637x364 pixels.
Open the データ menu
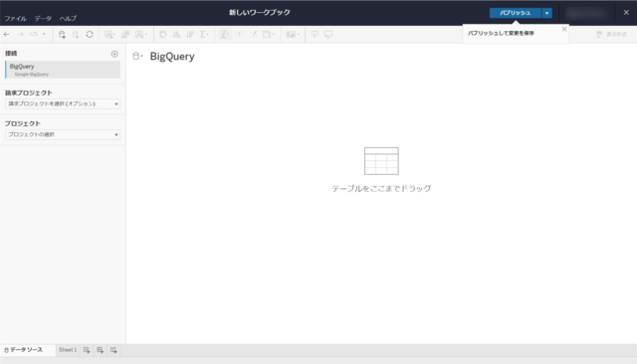pyautogui.click(x=43, y=18)
